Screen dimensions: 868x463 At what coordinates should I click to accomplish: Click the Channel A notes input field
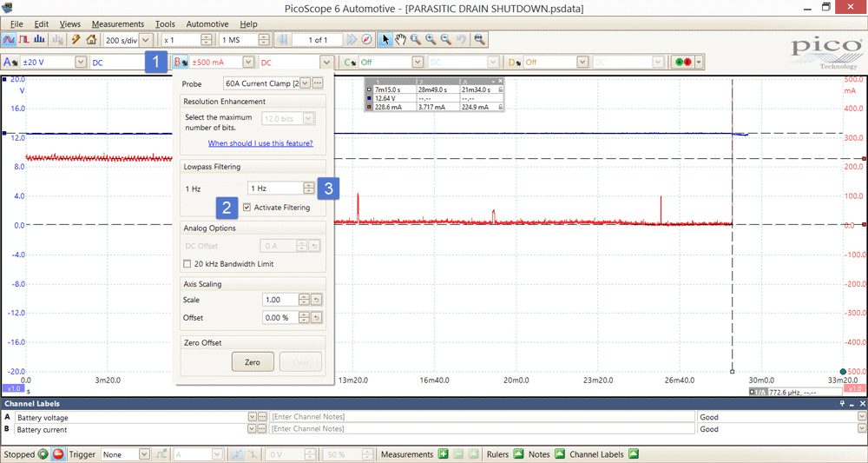[482, 416]
